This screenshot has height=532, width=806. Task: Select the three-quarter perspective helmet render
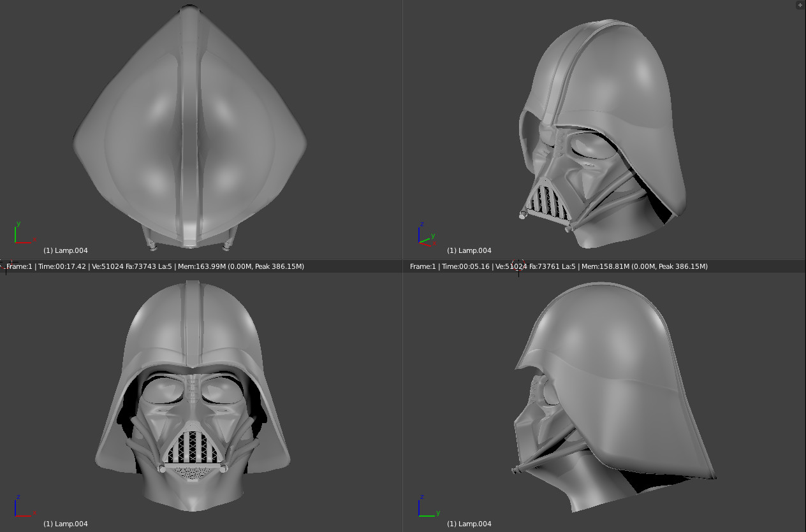coord(601,134)
